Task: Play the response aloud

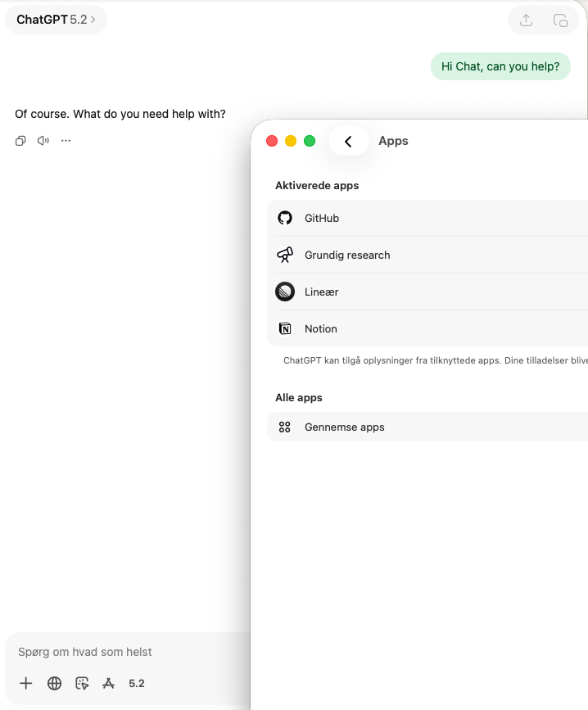Action: [x=42, y=140]
